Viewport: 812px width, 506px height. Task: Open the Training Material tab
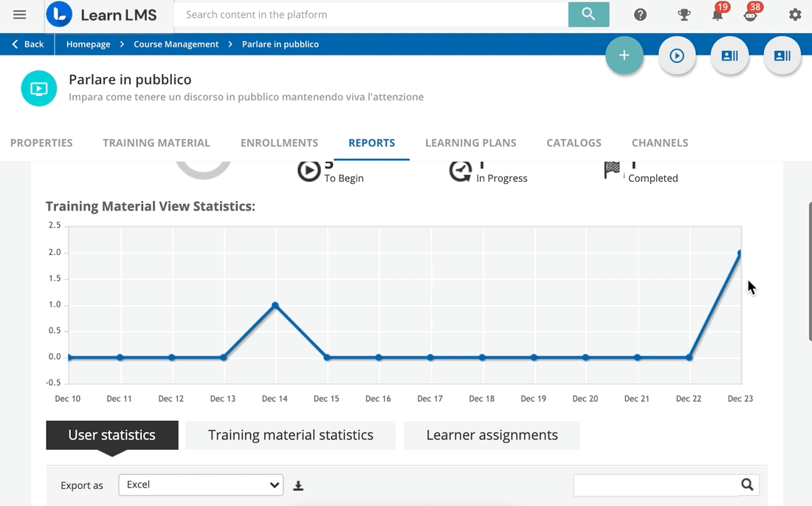click(x=156, y=143)
